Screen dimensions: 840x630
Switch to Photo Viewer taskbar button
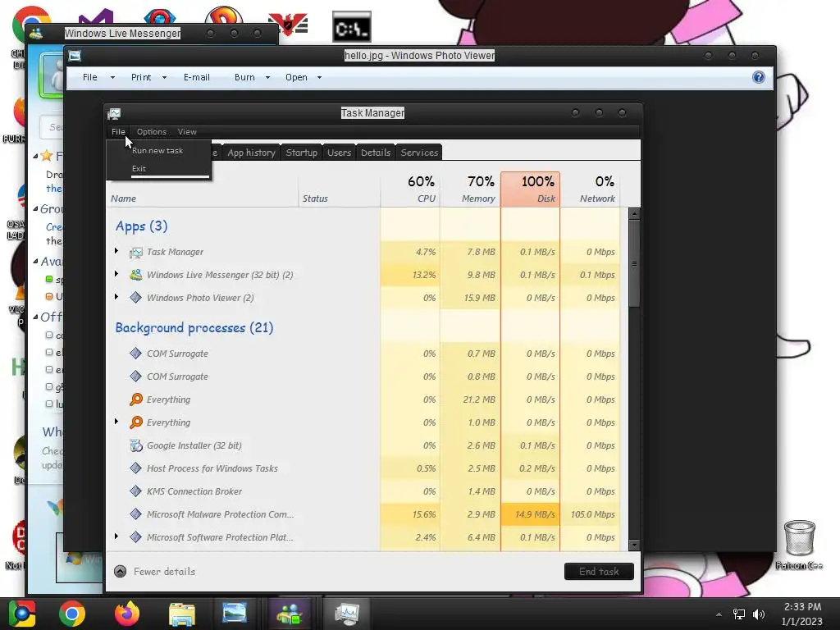(234, 614)
